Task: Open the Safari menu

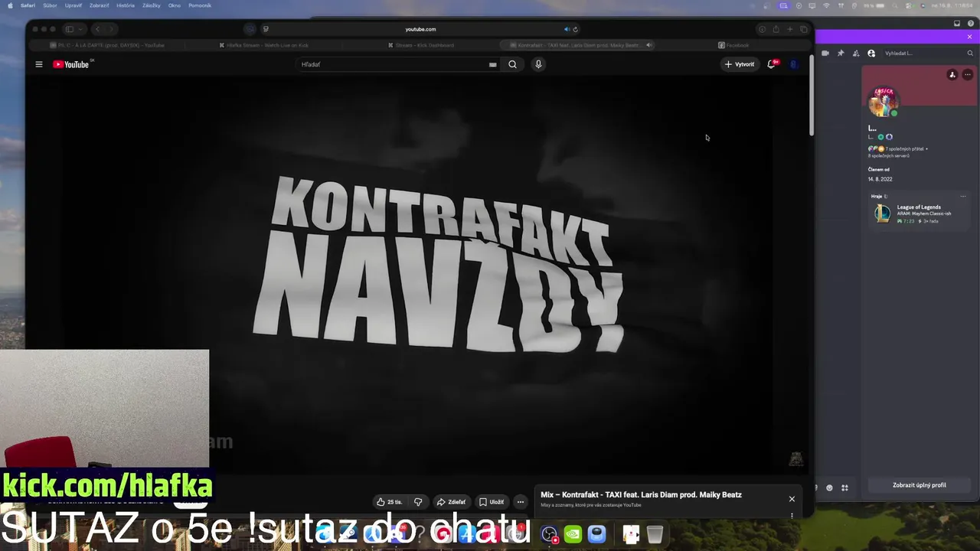Action: click(x=28, y=5)
